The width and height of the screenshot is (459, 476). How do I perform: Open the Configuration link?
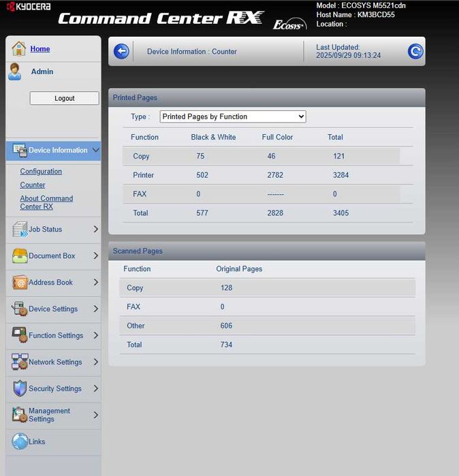pyautogui.click(x=41, y=172)
